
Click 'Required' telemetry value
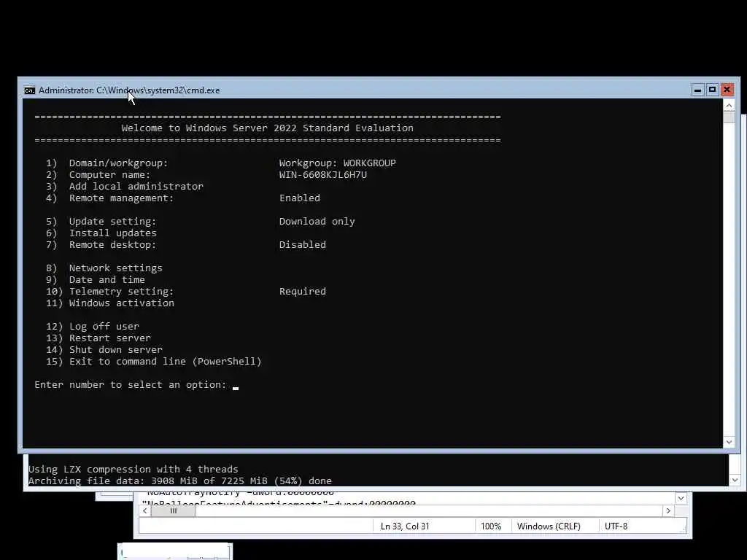303,292
